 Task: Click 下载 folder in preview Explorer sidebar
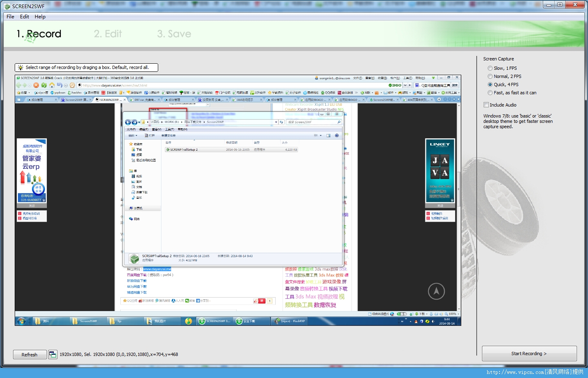point(137,149)
